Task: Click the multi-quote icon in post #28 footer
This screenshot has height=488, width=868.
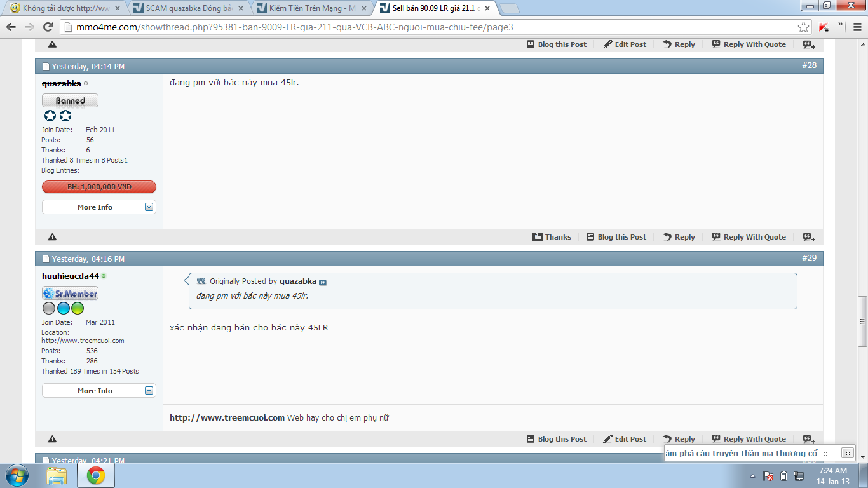Action: point(808,237)
